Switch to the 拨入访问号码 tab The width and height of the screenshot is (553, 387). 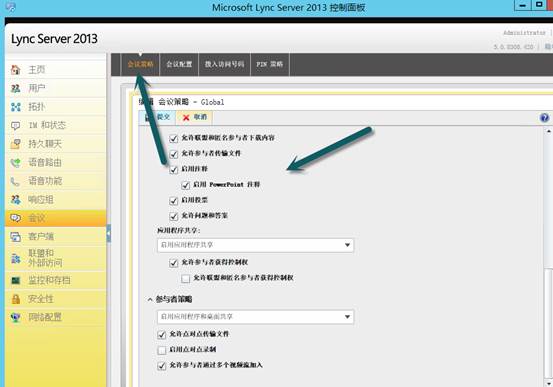click(224, 64)
